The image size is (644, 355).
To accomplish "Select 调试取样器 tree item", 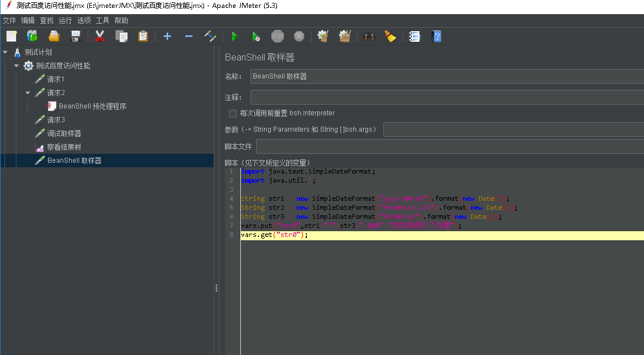I will click(64, 133).
